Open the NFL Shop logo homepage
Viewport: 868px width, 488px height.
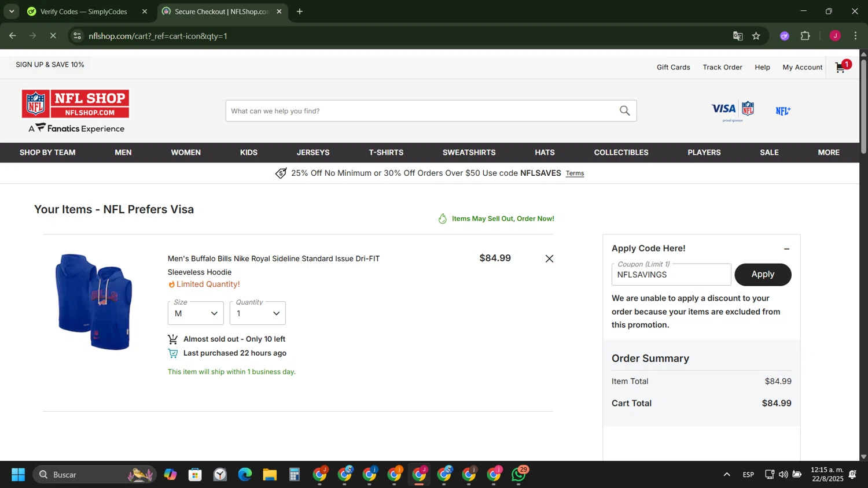point(76,112)
